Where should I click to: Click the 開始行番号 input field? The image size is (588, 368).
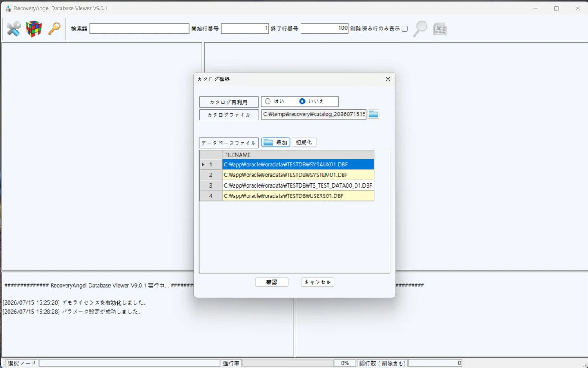[x=245, y=29]
